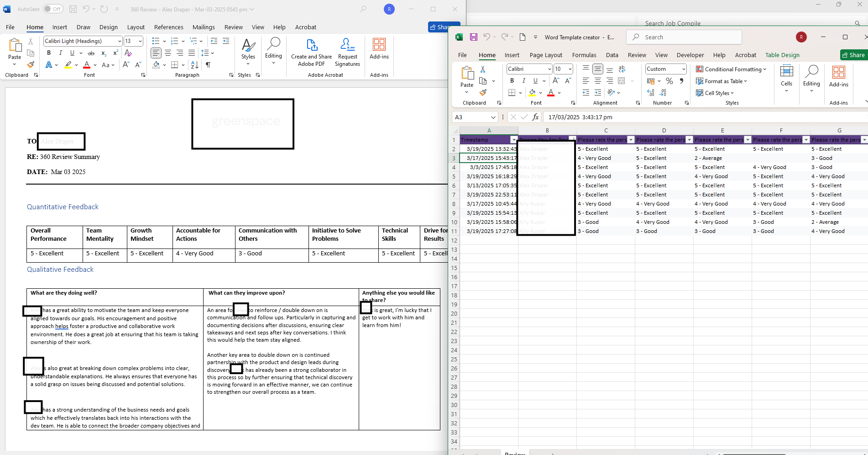
Task: Copy selection using Excel's copy icon
Action: pyautogui.click(x=483, y=81)
